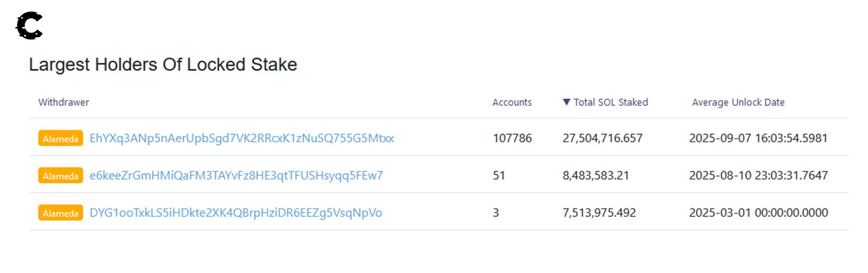
Task: Click the Largest Holders Of Locked Stake heading
Action: click(163, 65)
